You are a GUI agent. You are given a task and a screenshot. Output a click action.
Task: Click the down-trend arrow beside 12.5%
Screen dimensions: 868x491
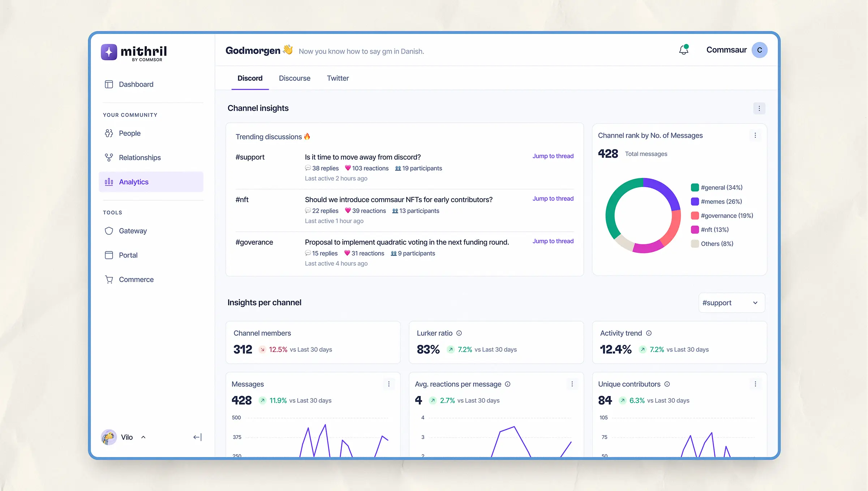263,349
